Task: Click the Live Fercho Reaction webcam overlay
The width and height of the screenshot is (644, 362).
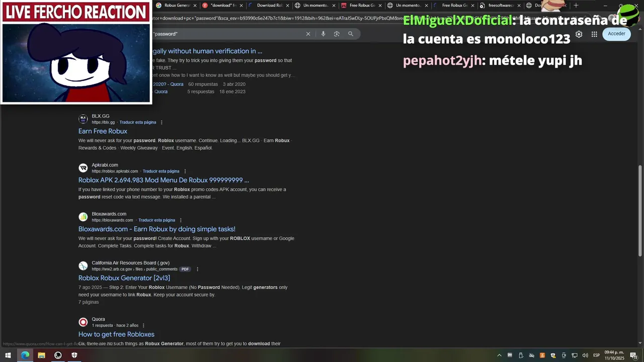Action: (x=76, y=52)
